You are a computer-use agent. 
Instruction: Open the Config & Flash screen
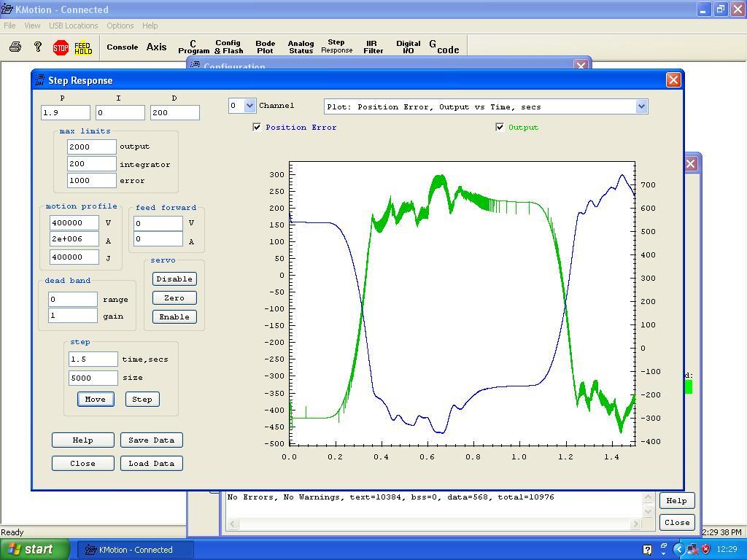coord(228,47)
